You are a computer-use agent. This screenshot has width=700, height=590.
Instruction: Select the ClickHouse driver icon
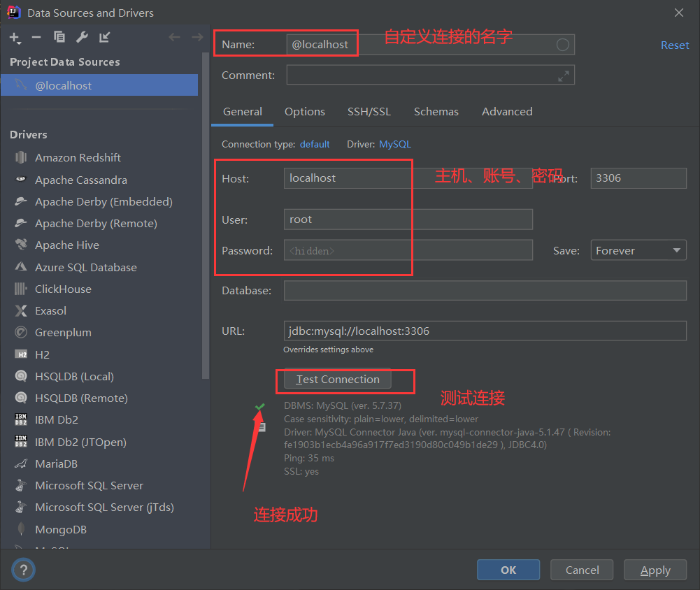(x=20, y=289)
